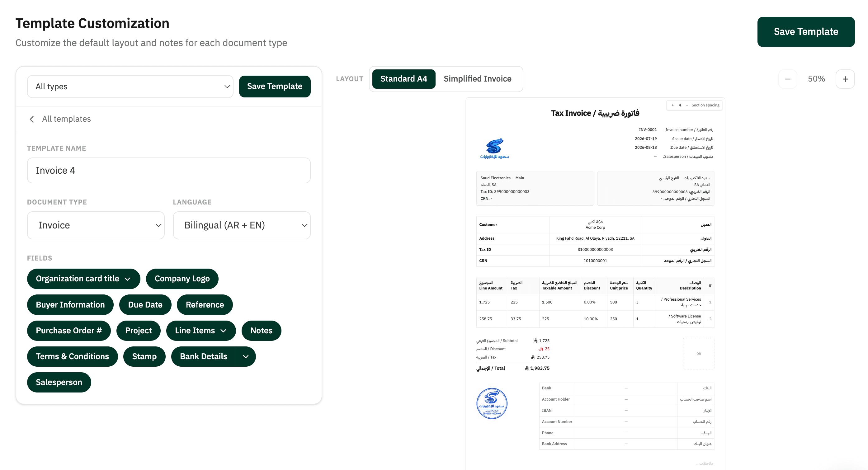Open the Document Type dropdown showing Invoice
The height and width of the screenshot is (470, 868).
coord(96,225)
